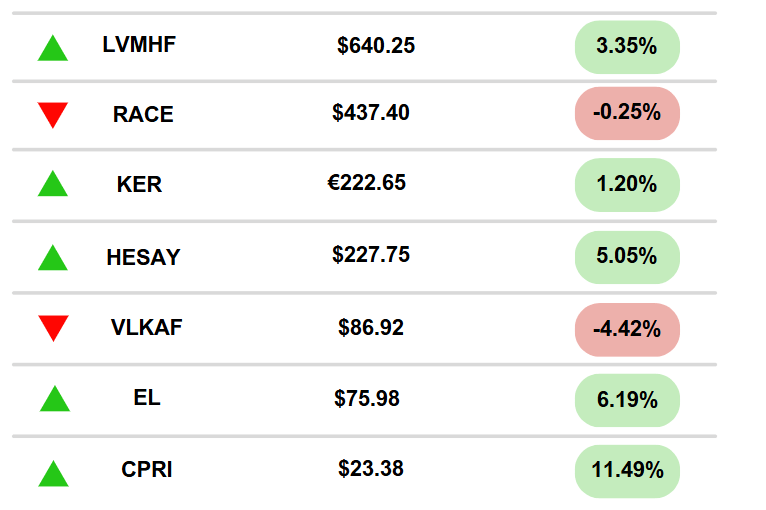Click the €222.65 price for KER

click(367, 183)
